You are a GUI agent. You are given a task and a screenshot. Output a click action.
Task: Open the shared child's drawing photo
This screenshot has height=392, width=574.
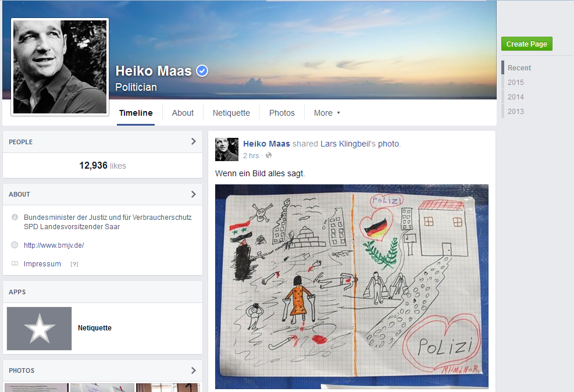click(351, 286)
